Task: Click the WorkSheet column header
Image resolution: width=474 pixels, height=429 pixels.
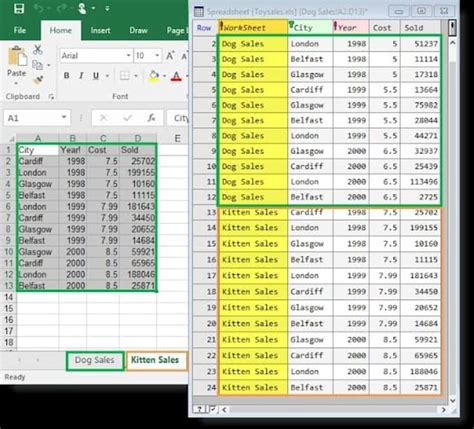Action: click(253, 28)
